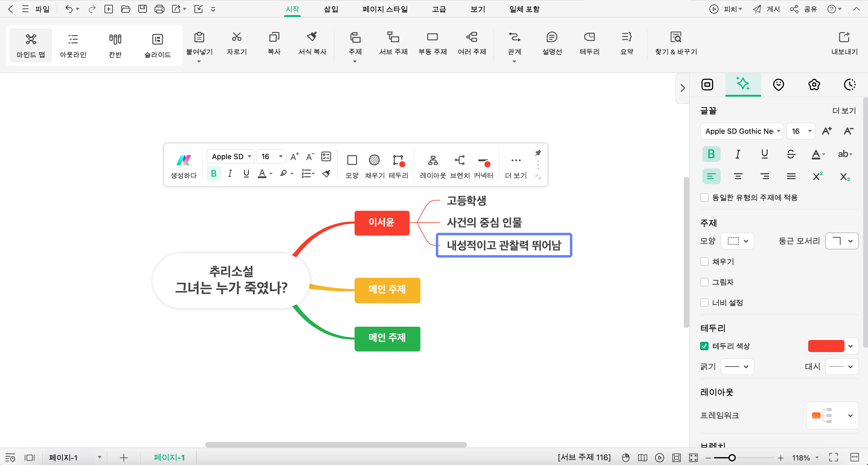Open Find & Replace (찾기 & 바꾸기)
Image resolution: width=868 pixels, height=465 pixels.
[676, 43]
